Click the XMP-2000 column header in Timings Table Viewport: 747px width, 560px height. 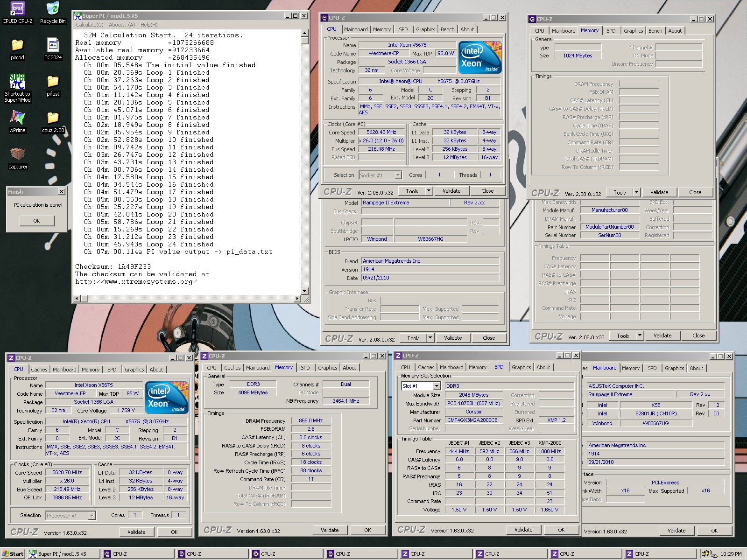pos(550,443)
